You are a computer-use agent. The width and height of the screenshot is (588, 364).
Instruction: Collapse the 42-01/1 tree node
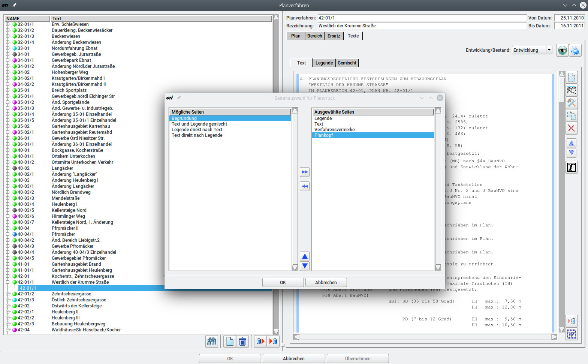click(8, 282)
